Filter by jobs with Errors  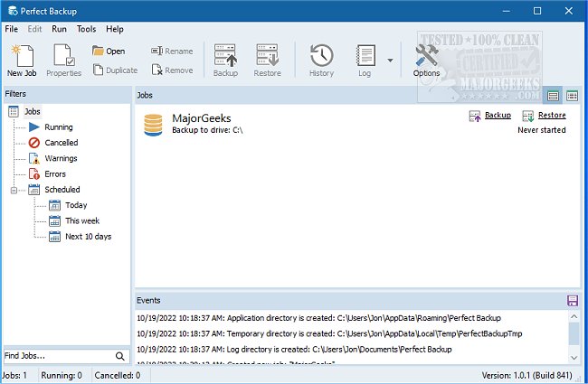[55, 174]
